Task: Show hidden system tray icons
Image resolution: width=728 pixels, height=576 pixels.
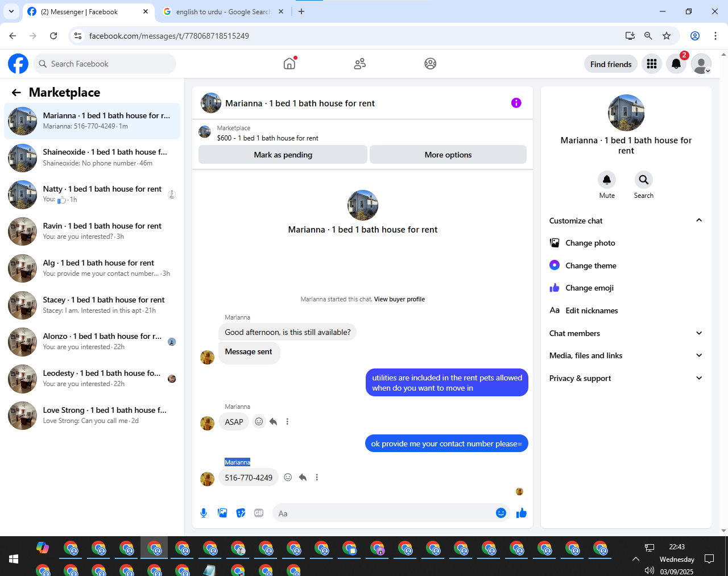Action: coord(636,559)
